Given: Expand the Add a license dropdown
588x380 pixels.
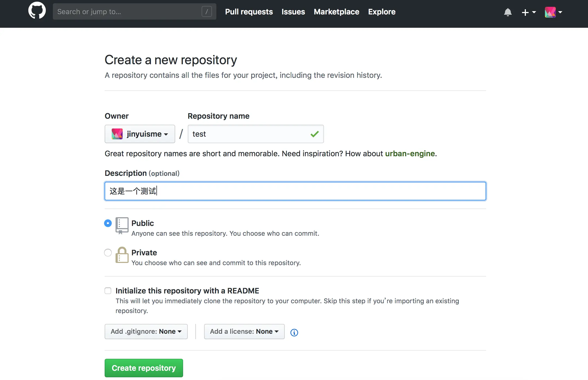Looking at the screenshot, I should (244, 331).
